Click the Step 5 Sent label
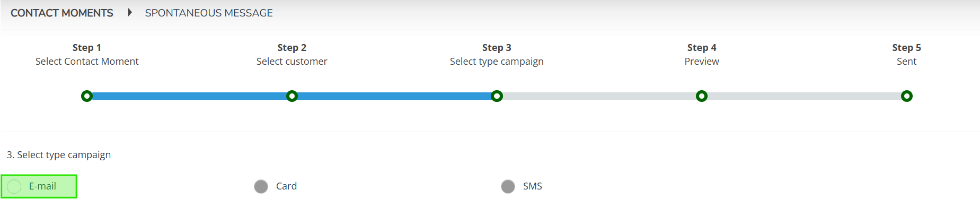This screenshot has width=980, height=207. (x=907, y=55)
